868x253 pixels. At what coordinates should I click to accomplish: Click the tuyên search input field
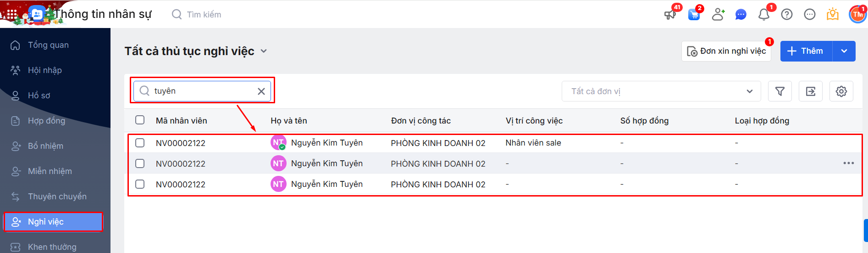tap(202, 91)
